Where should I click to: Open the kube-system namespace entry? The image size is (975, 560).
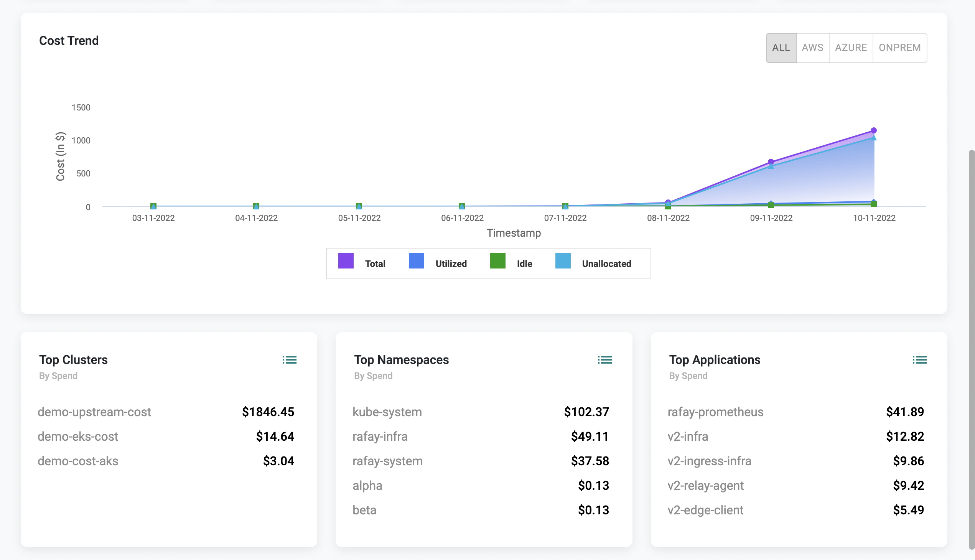387,412
